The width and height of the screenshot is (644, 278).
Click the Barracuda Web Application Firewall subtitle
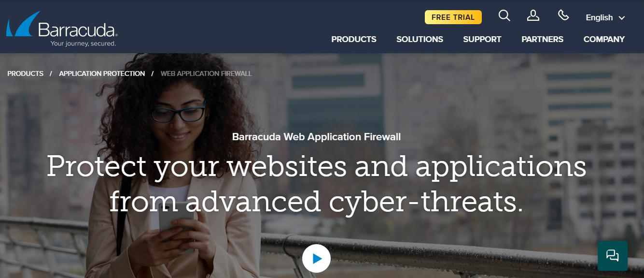click(316, 137)
